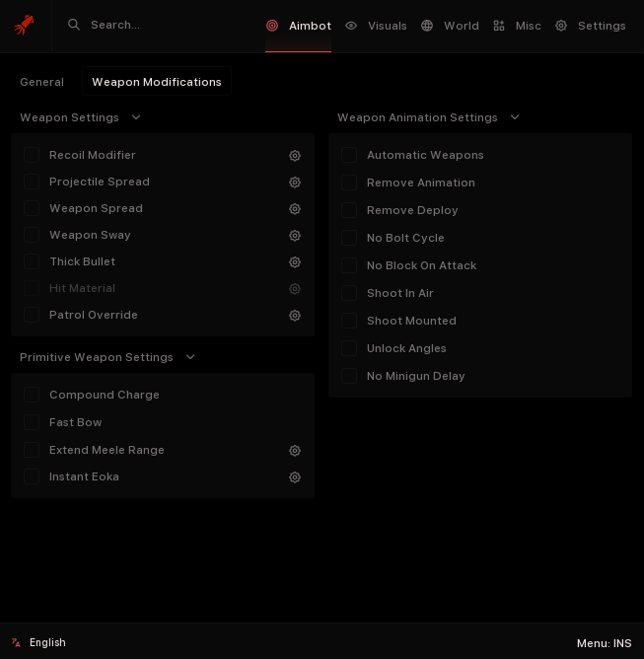This screenshot has width=644, height=659.
Task: Enable the Weapon Spread checkbox
Action: [x=32, y=208]
